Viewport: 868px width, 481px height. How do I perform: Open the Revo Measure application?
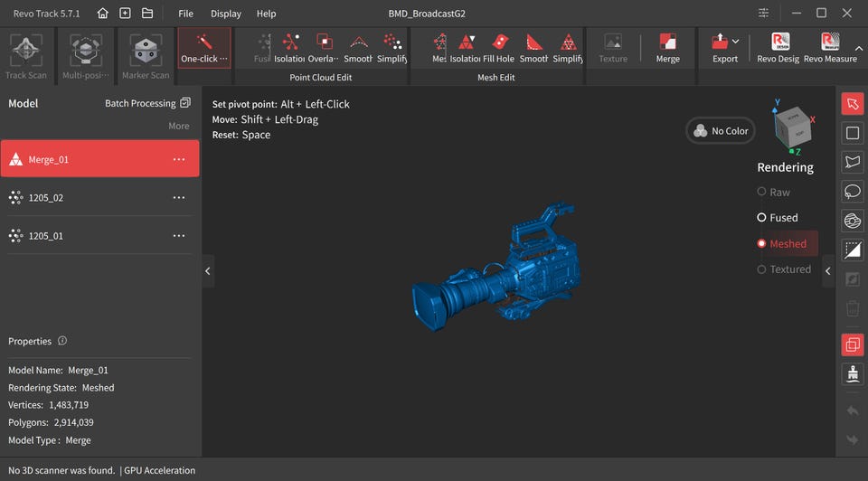tap(829, 47)
